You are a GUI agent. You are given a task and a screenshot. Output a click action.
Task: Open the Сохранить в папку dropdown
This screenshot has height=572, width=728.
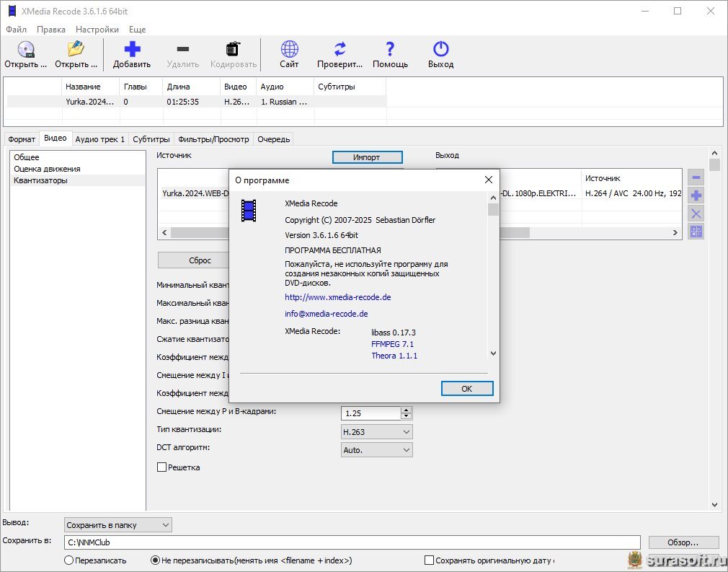118,525
